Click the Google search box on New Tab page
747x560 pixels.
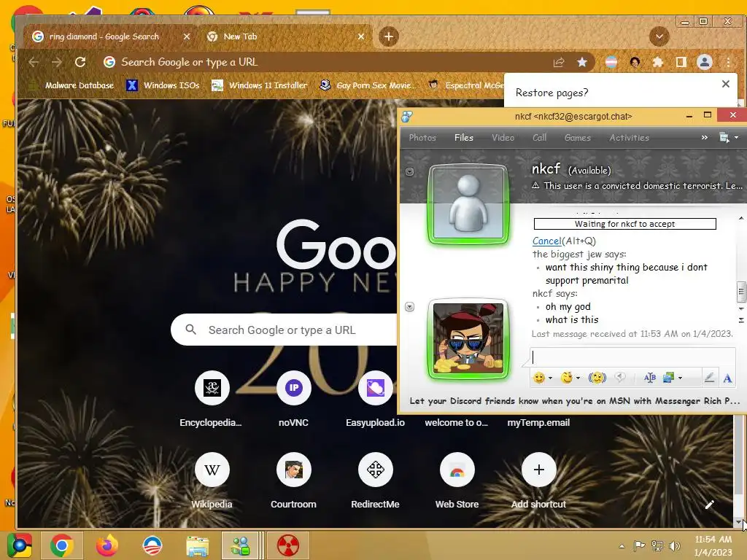coord(284,330)
